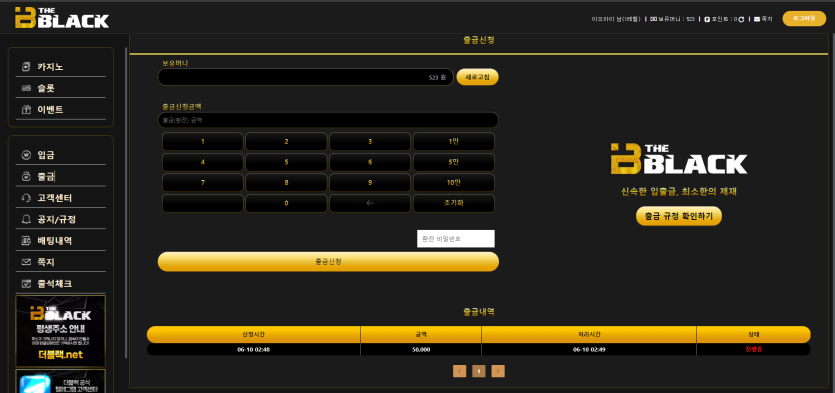Click the 쪽지 envelope icon in sidebar

[26, 262]
